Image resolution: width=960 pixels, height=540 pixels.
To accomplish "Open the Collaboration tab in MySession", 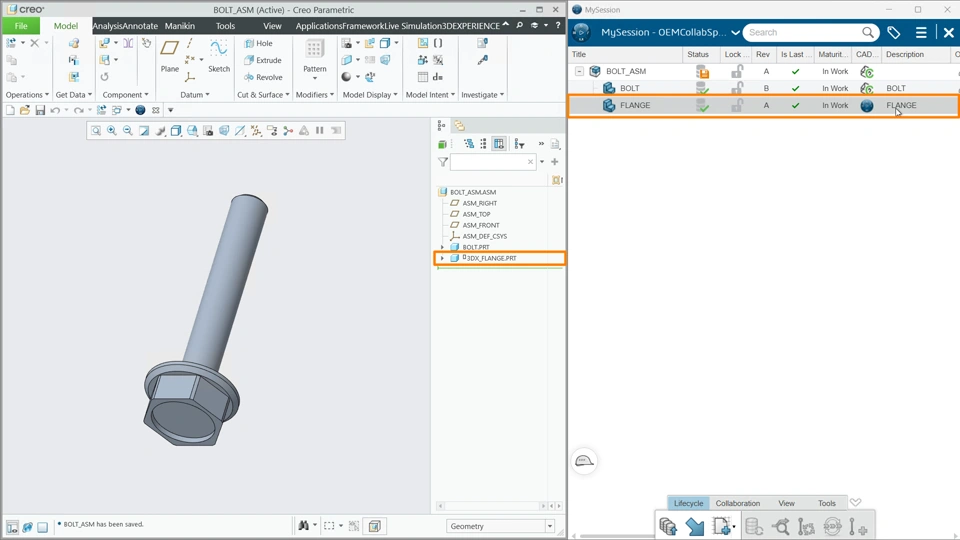I will [738, 503].
